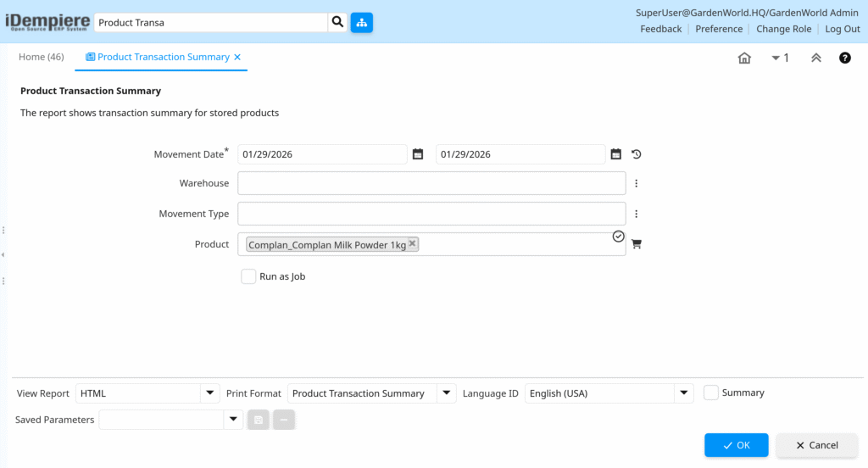Click the Movement Date from field
Viewport: 868px width, 468px height.
tap(322, 154)
